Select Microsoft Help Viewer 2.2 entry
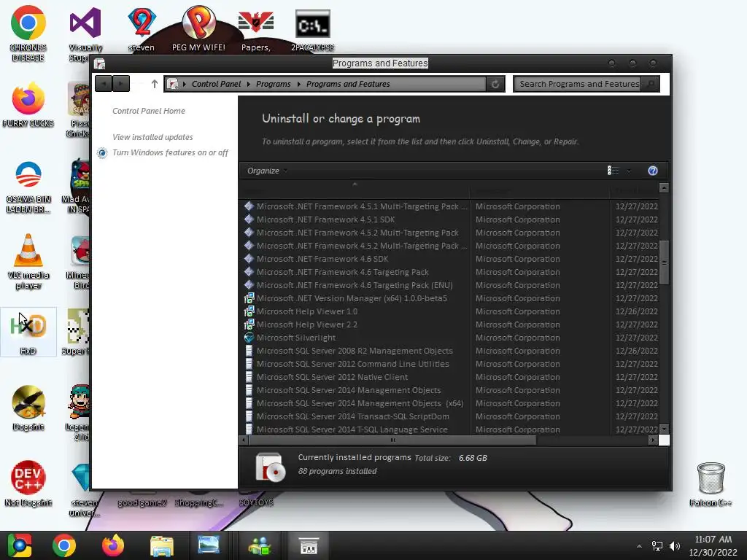Screen dimensions: 747x560 [451, 324]
